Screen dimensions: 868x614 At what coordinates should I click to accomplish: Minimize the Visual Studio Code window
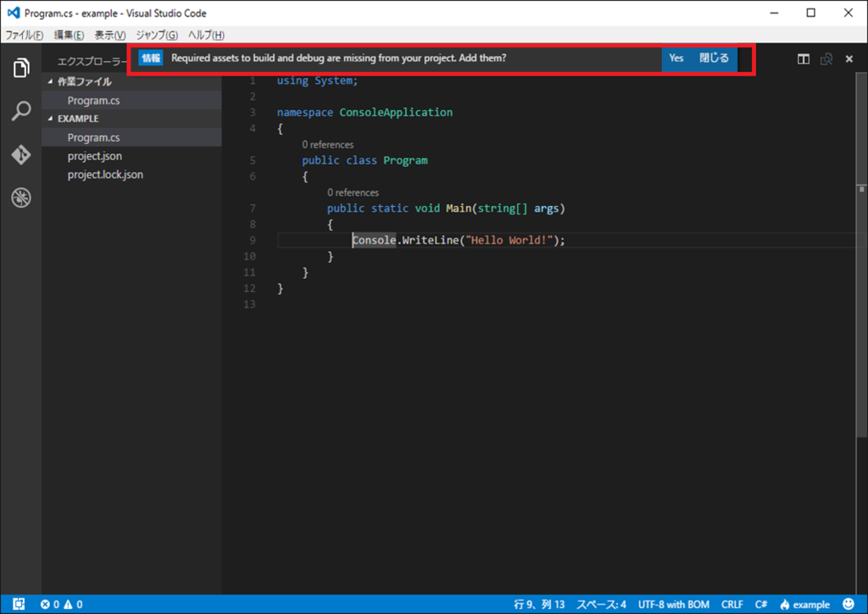[775, 13]
